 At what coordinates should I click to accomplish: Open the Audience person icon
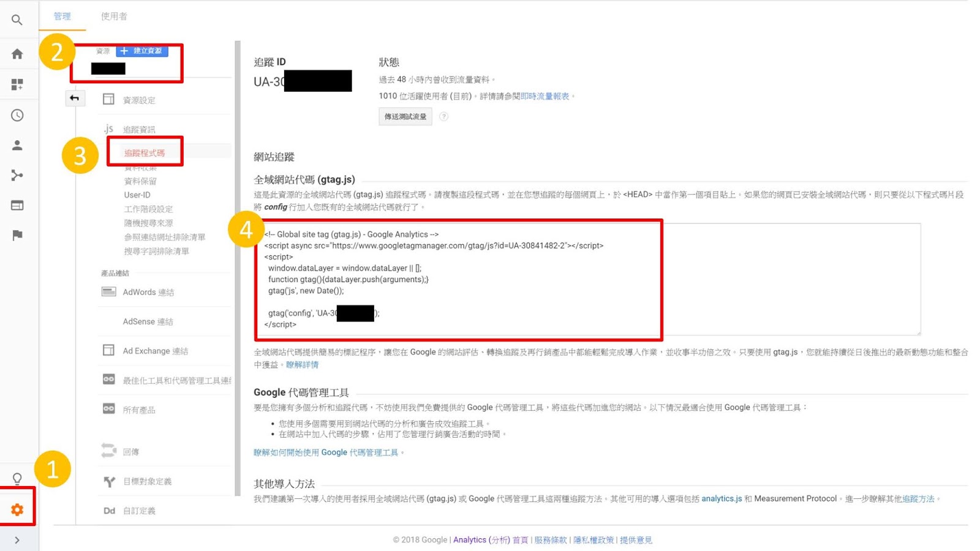tap(17, 145)
